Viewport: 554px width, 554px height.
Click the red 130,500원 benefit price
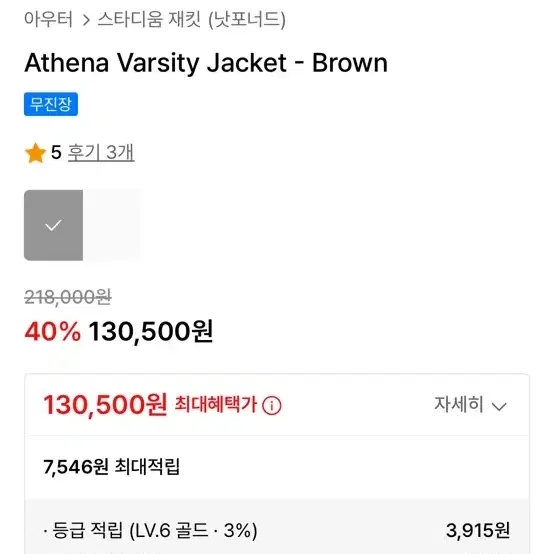click(105, 404)
